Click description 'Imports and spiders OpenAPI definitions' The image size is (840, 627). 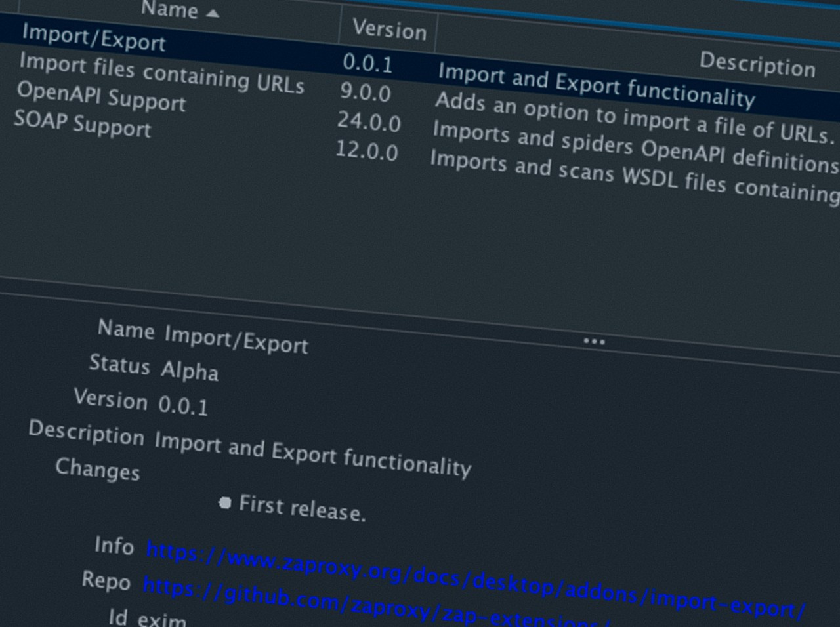pyautogui.click(x=635, y=148)
